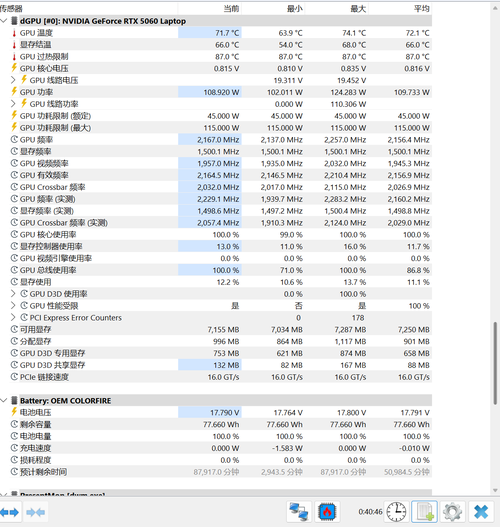This screenshot has width=500, height=527.
Task: Click the red flame chip sensor icon
Action: pos(327,512)
